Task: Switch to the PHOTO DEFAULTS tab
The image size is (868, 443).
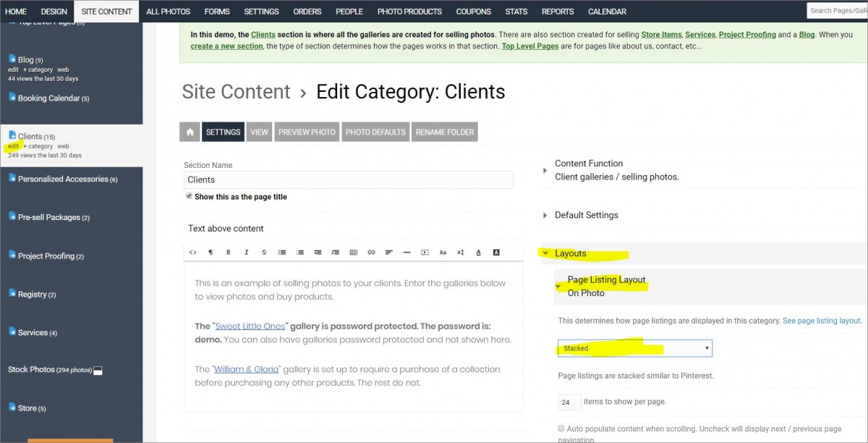Action: pos(375,132)
